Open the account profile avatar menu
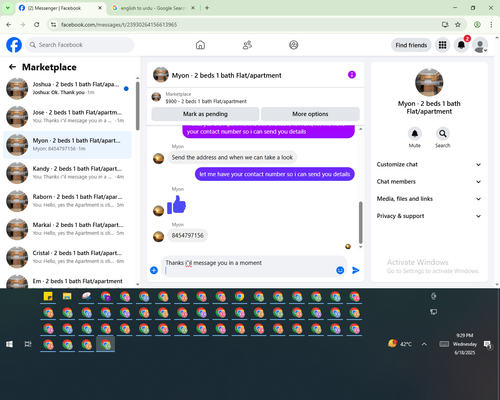The image size is (500, 400). [480, 45]
